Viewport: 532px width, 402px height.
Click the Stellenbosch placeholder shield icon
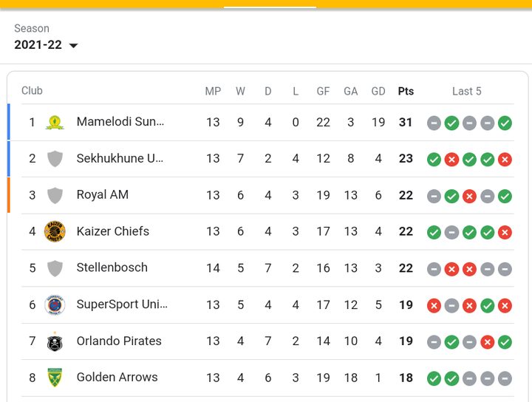pyautogui.click(x=55, y=268)
